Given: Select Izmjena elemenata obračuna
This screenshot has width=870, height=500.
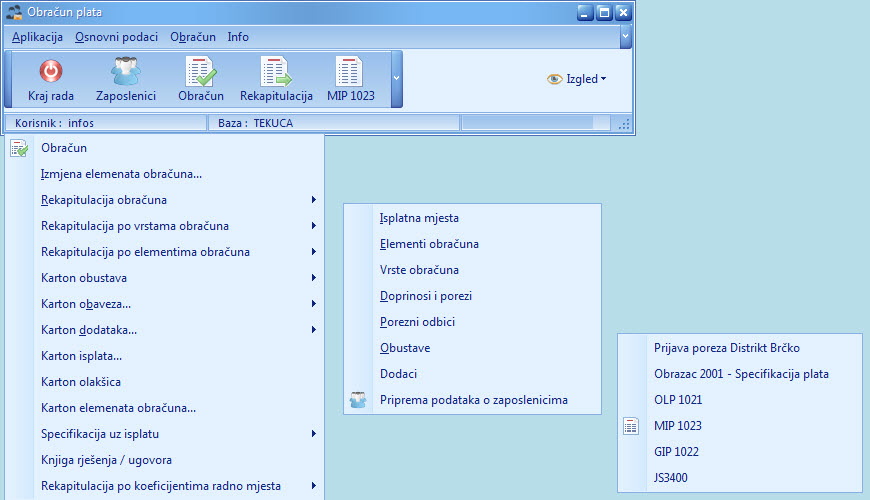Looking at the screenshot, I should [121, 174].
